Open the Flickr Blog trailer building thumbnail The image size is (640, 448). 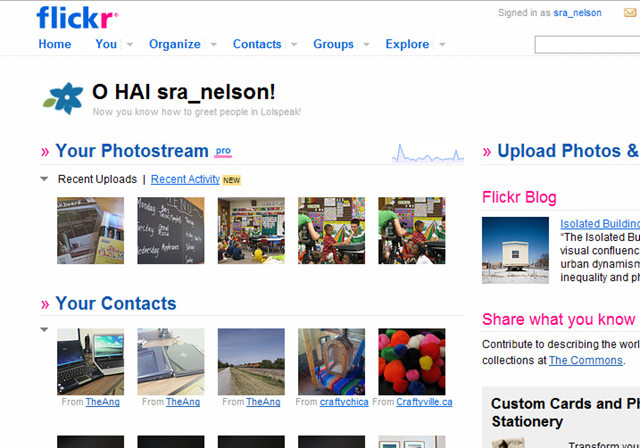[x=516, y=250]
